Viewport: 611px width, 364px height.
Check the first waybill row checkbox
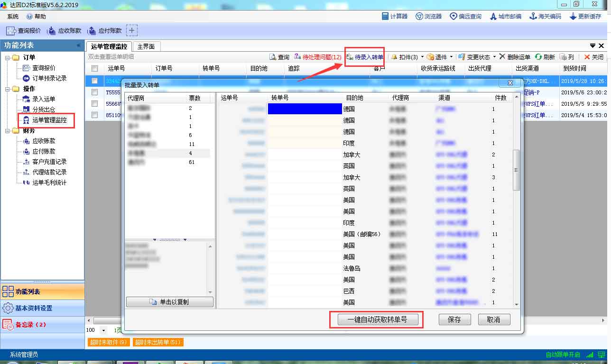click(95, 81)
